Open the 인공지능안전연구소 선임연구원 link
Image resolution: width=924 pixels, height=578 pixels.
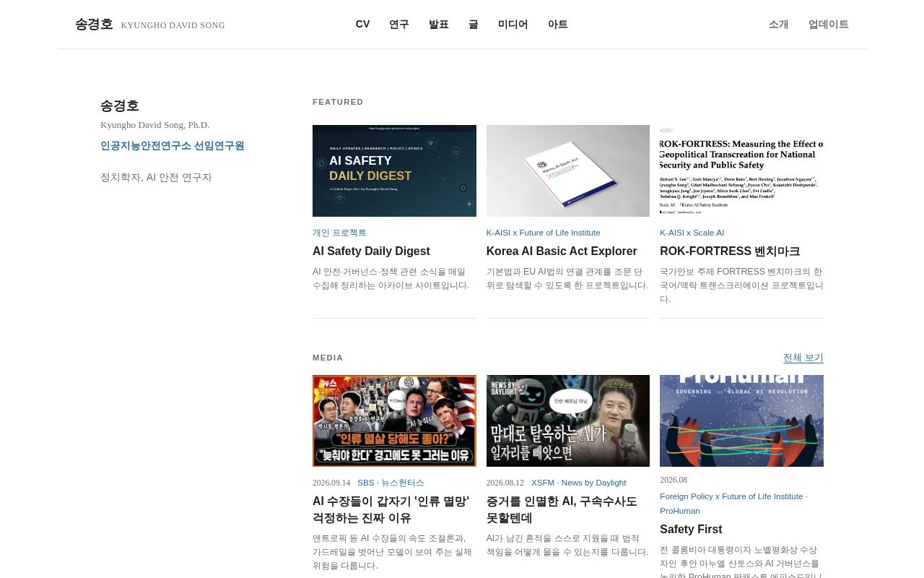(x=173, y=146)
